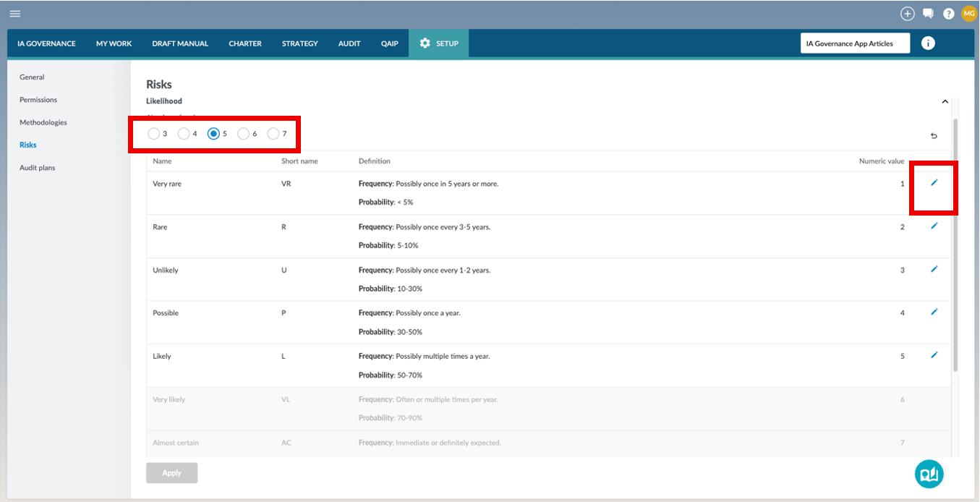980x502 pixels.
Task: Select Methodologies in the setup sidebar
Action: 43,122
